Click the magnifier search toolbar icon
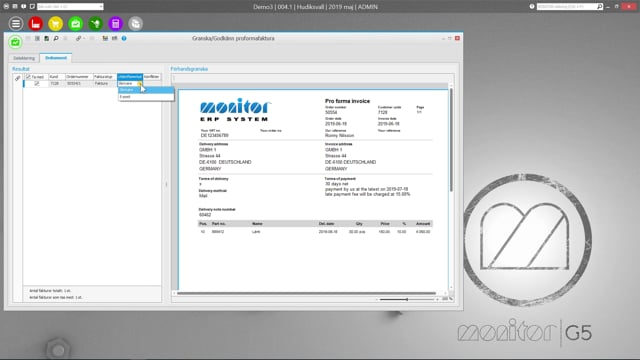 (x=56, y=38)
